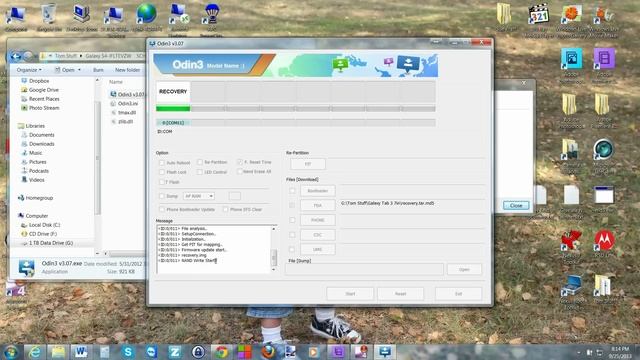Enable the Nand Erase All checkbox
640x360 pixels.
[240, 172]
